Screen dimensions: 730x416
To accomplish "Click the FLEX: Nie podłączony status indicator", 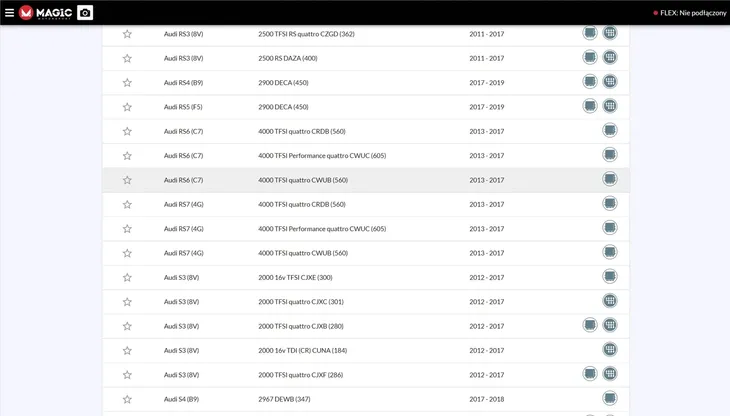I will coord(689,13).
